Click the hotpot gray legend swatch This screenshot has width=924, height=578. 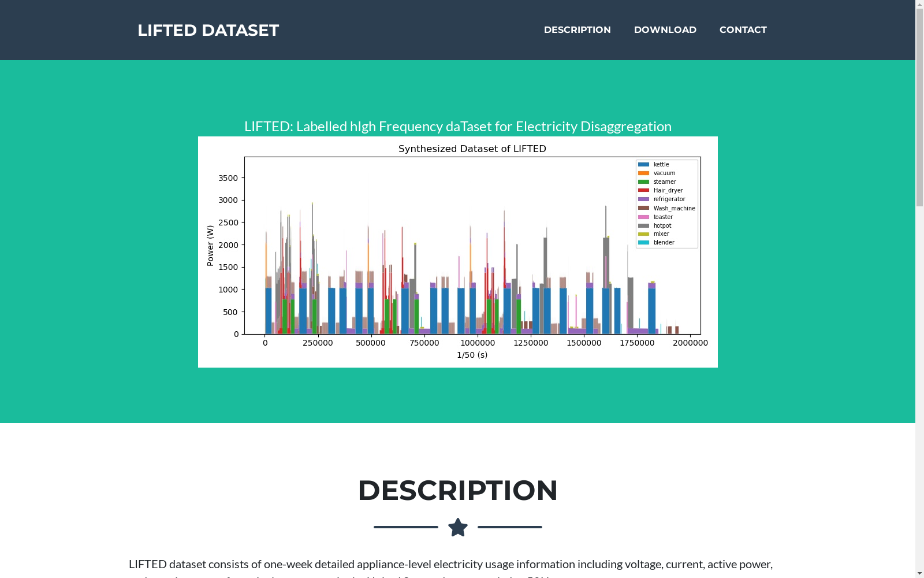(643, 225)
